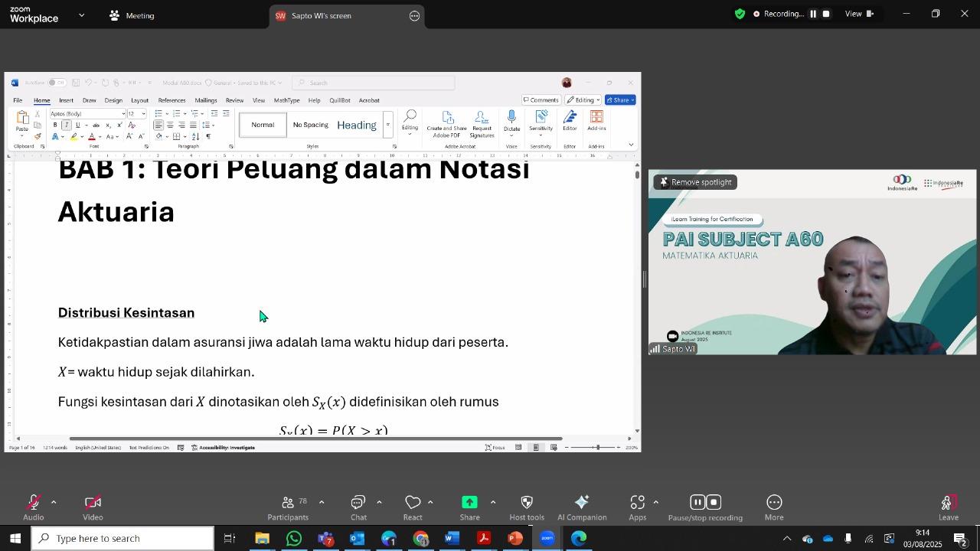Open the Aptos (Body) font dropdown
Viewport: 980px width, 551px height.
pos(123,114)
